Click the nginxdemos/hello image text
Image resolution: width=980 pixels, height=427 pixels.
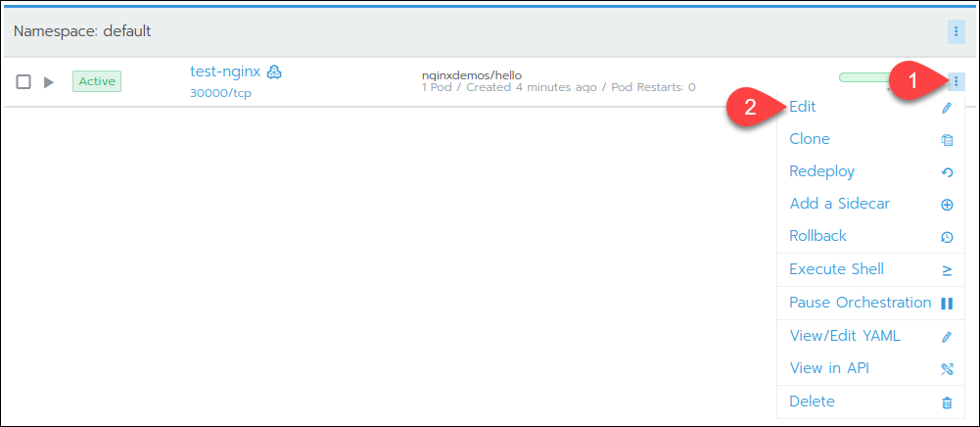[472, 75]
